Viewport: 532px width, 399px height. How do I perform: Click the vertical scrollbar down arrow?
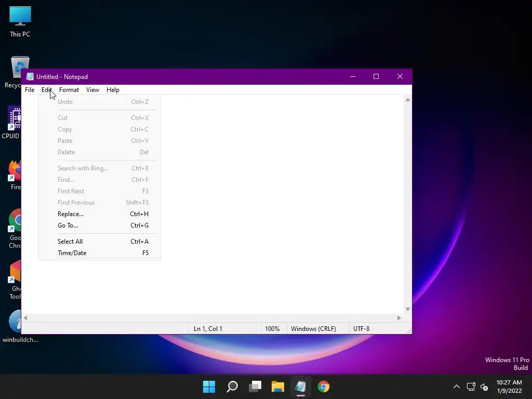(x=408, y=309)
